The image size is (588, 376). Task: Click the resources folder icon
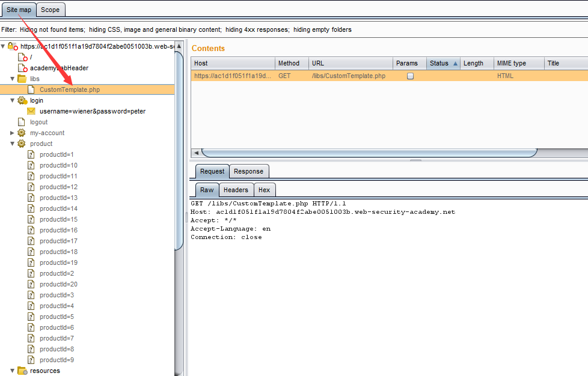tap(22, 371)
